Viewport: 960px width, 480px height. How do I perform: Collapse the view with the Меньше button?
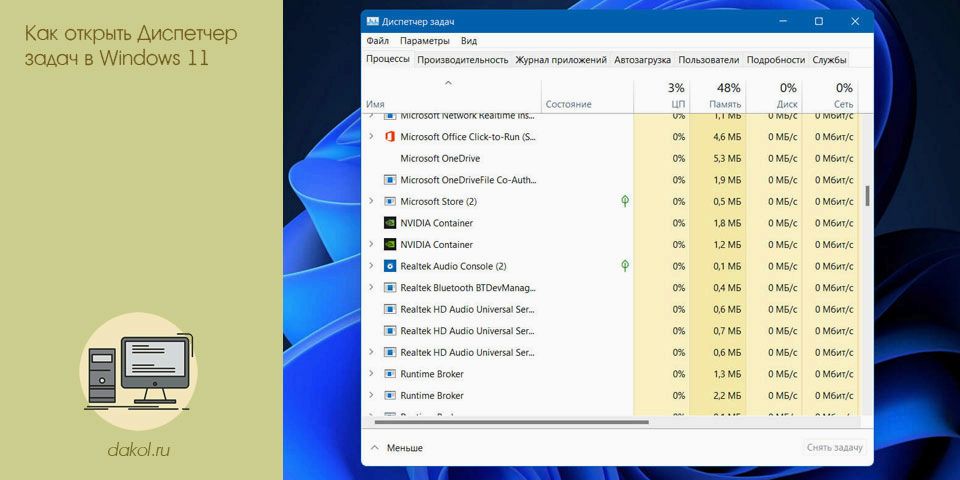point(397,448)
